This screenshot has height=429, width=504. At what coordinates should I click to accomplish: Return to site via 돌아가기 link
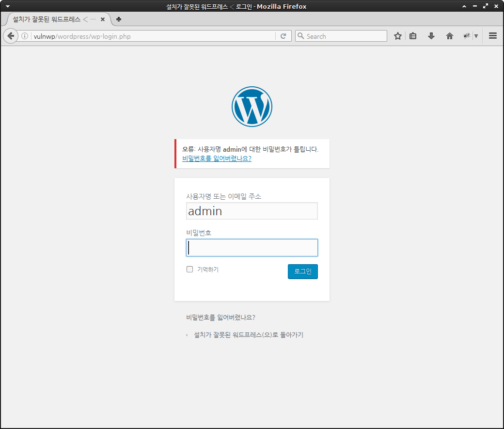tap(248, 335)
